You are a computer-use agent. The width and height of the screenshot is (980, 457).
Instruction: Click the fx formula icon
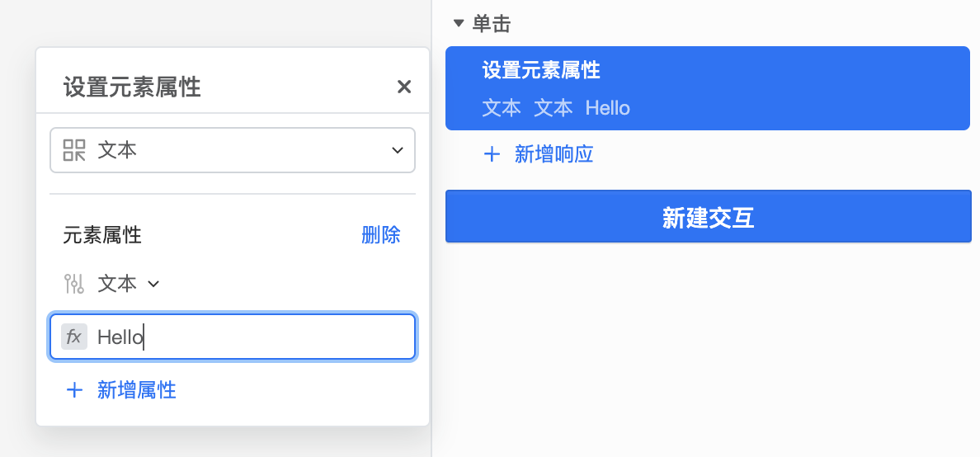74,337
